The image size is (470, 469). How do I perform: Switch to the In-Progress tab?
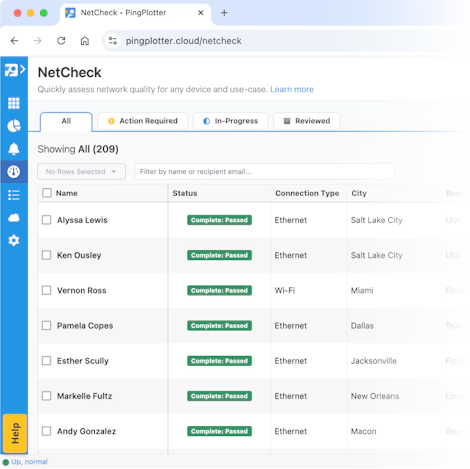tap(231, 121)
